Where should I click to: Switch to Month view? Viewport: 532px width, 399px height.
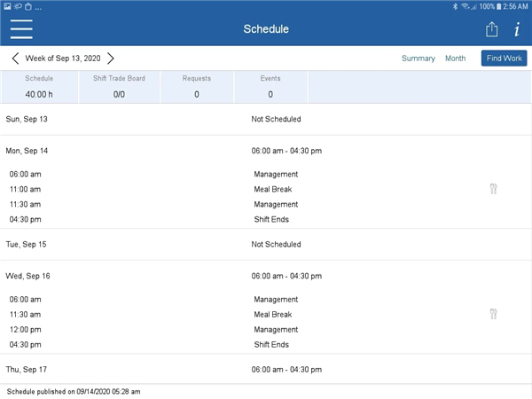pyautogui.click(x=455, y=59)
